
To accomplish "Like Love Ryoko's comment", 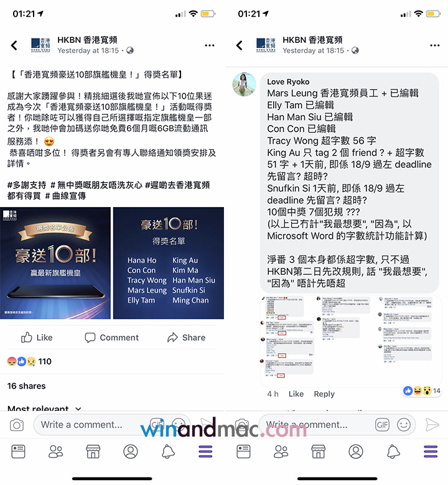I will [296, 394].
